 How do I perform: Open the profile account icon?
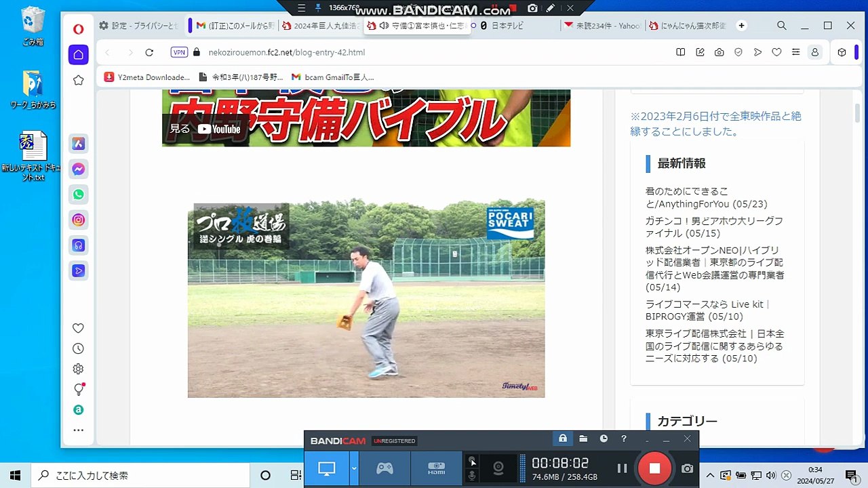tap(814, 52)
